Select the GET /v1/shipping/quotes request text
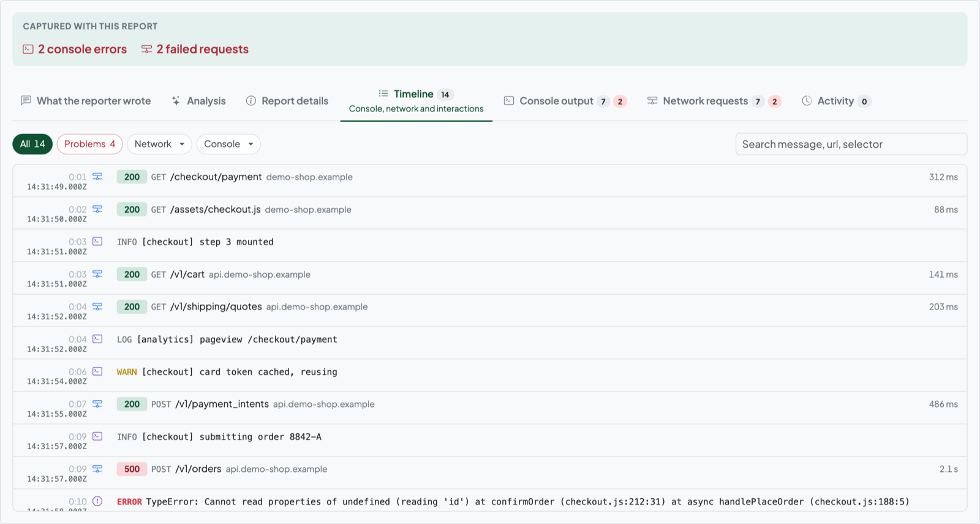Viewport: 980px width, 524px height. tap(206, 307)
